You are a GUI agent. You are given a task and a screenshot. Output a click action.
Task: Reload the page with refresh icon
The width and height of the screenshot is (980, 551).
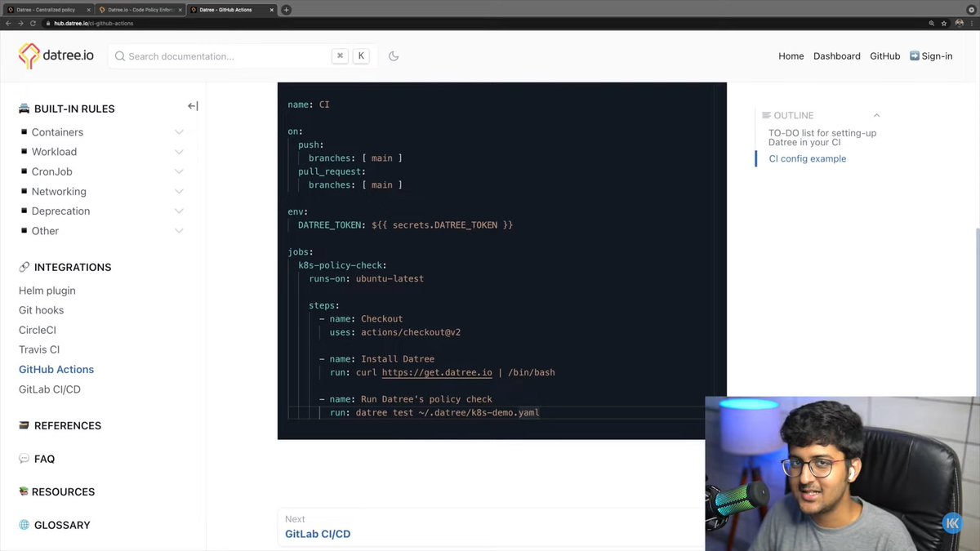(x=33, y=23)
